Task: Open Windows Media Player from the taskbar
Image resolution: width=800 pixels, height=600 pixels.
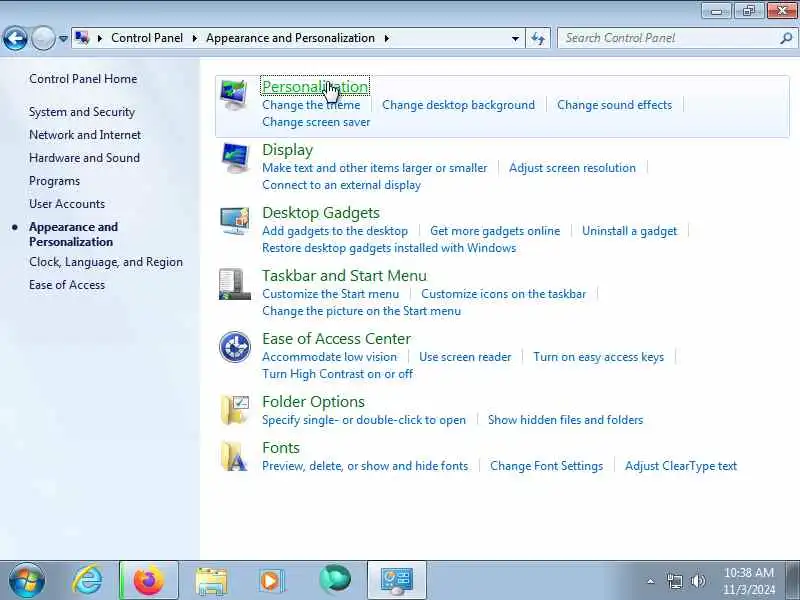Action: (x=271, y=580)
